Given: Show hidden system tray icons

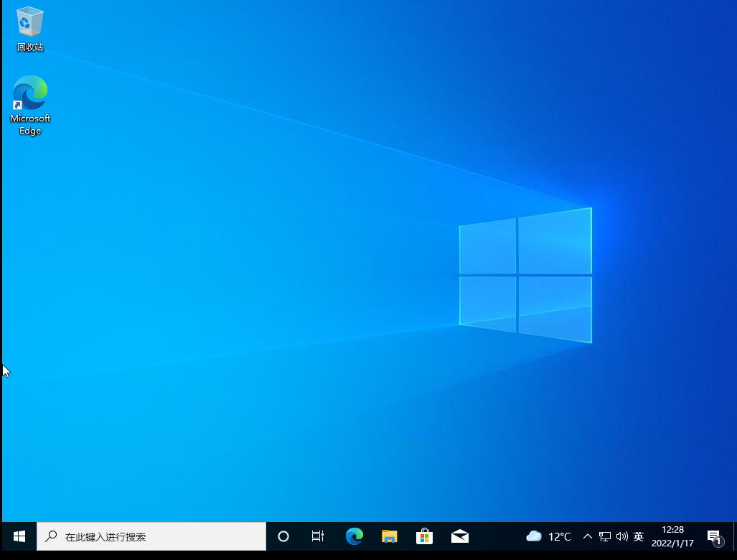Looking at the screenshot, I should coord(588,536).
